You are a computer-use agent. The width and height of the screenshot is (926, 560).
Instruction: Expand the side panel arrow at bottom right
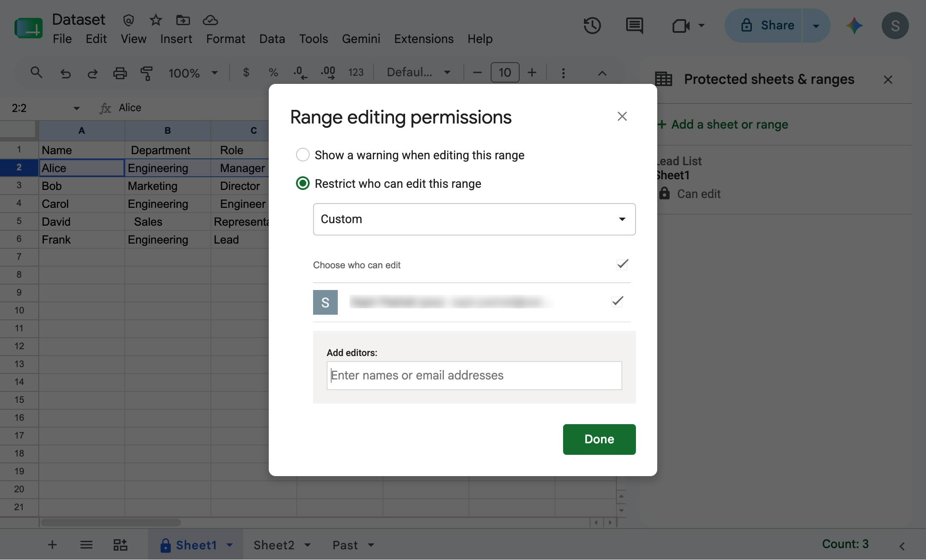[x=901, y=546]
